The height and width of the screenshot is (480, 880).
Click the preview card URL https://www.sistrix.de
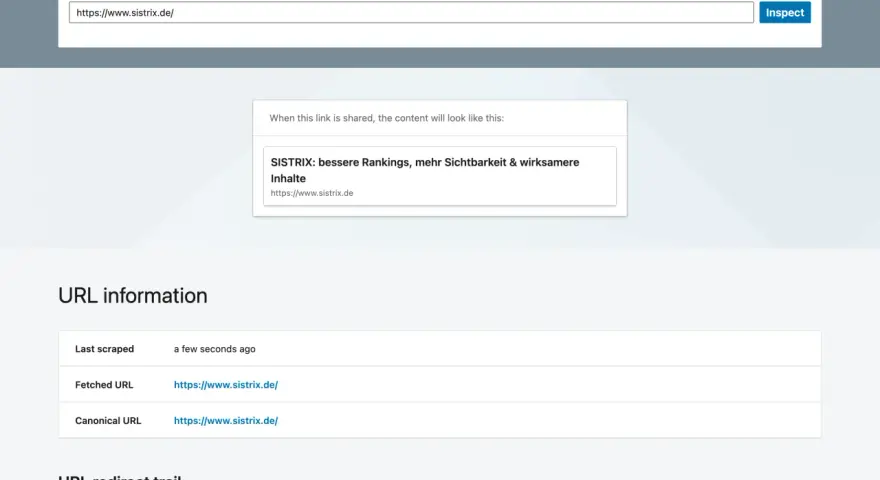(x=311, y=193)
